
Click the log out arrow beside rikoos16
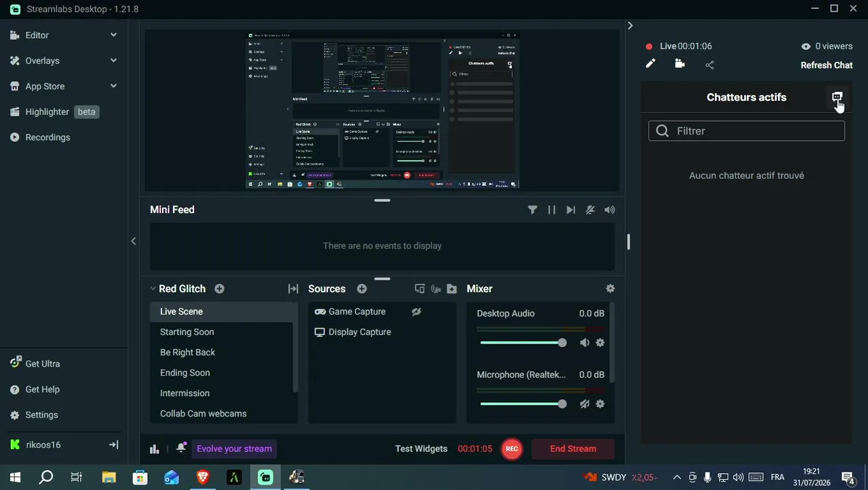[x=114, y=445]
